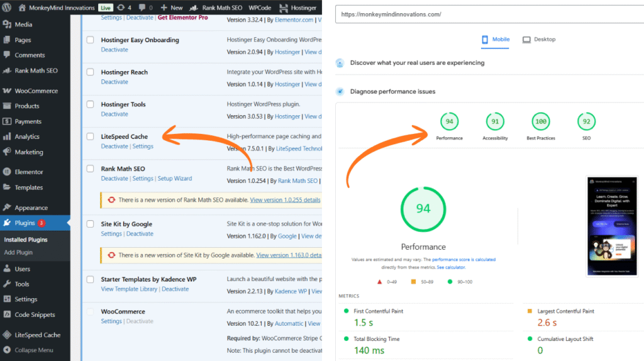This screenshot has height=361, width=644.
Task: Expand the Rank Math SEO admin bar menu
Action: pyautogui.click(x=218, y=8)
